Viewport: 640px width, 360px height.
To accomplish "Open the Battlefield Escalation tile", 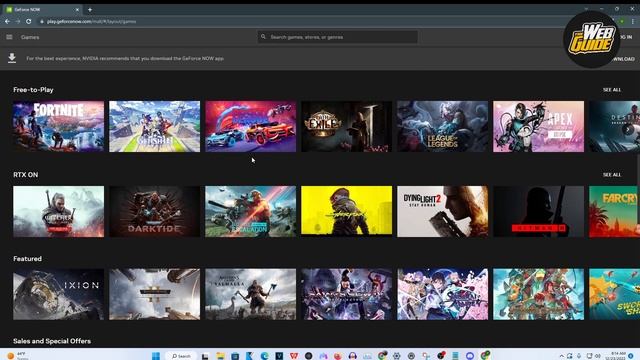I will click(251, 211).
